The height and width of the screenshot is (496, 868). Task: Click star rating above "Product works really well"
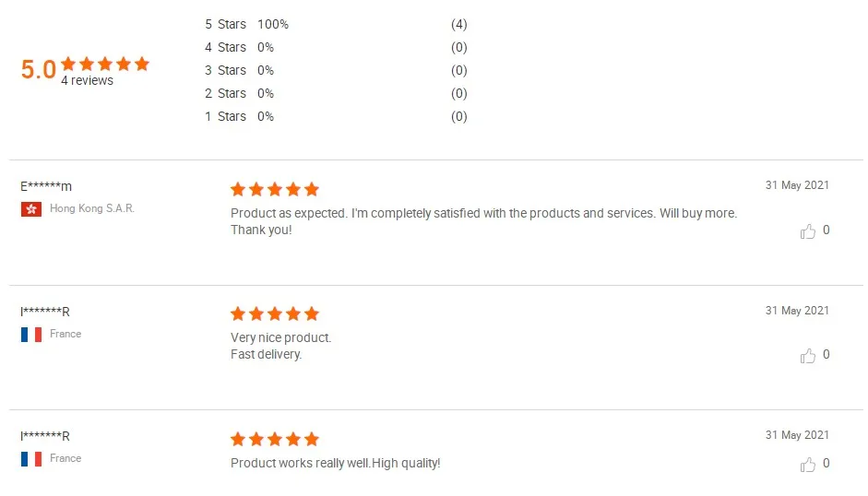(x=274, y=439)
